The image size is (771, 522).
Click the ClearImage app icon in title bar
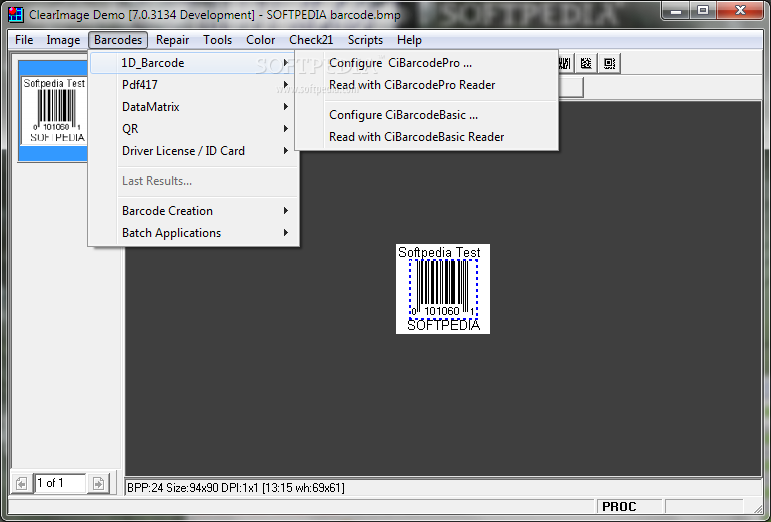point(16,14)
